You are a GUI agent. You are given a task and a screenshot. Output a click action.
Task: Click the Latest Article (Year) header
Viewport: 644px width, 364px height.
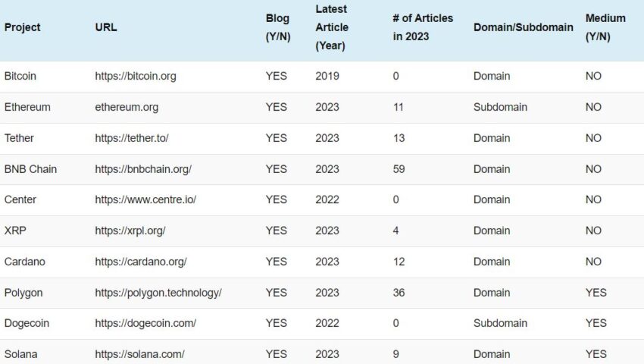332,27
